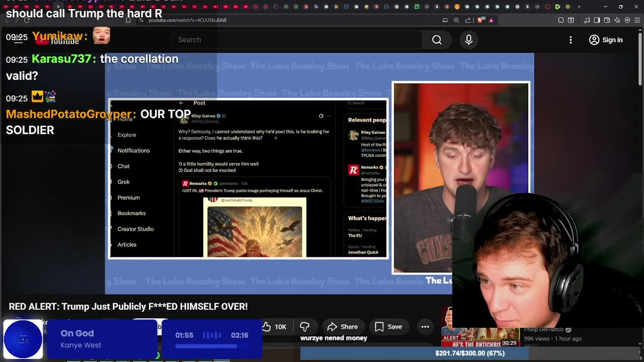Click the browser cast/screen icon in address bar
Screen dimensions: 644x362
445,20
